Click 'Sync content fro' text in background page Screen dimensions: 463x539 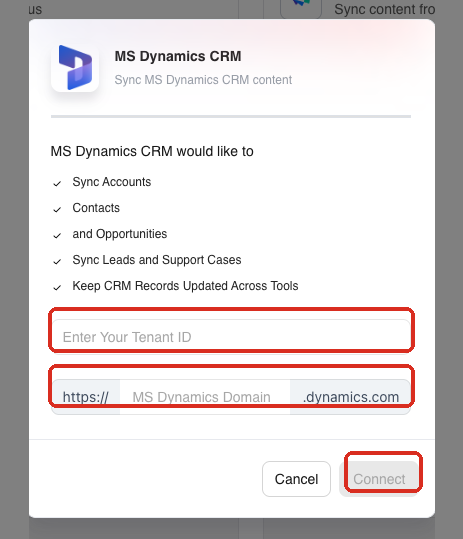tap(385, 9)
